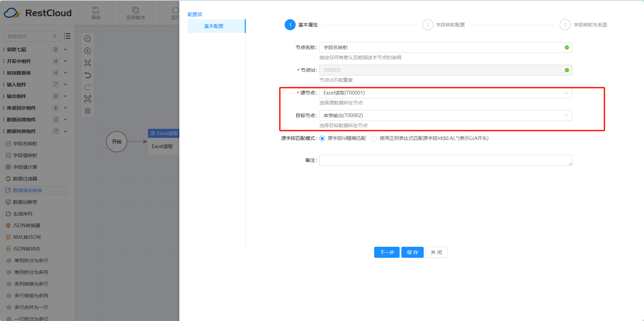Viewport: 644px width, 321px height.
Task: Click the RestCloud logo
Action: [38, 13]
